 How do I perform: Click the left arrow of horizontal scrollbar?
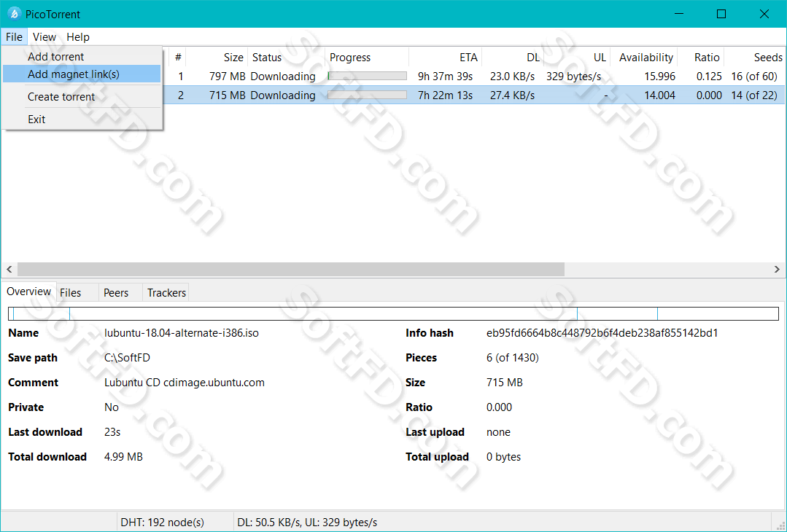click(9, 270)
